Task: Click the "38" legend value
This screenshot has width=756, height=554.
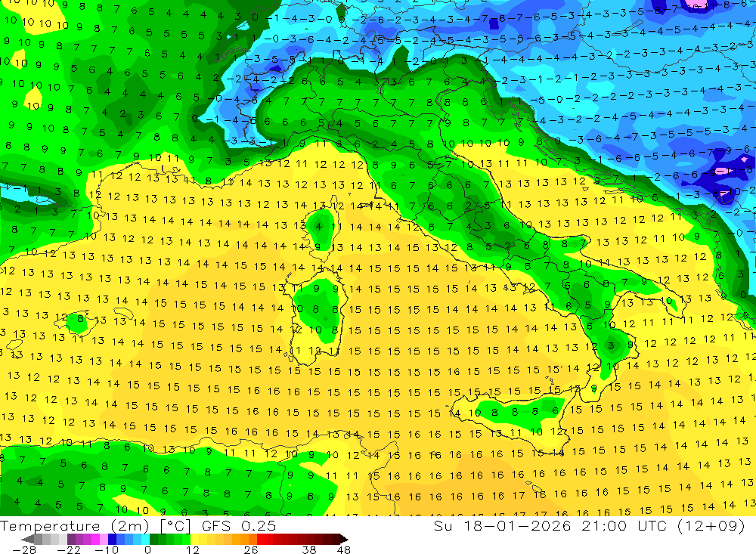Action: [x=309, y=549]
